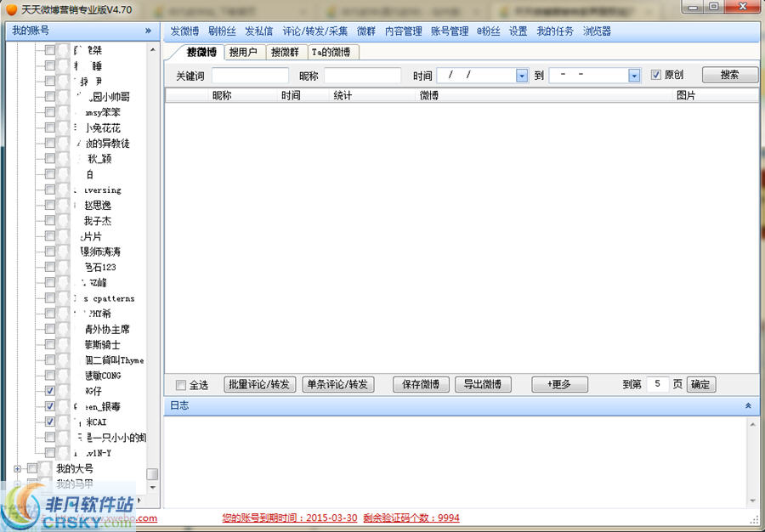
Task: Expand the 我的大号 tree node
Action: [x=18, y=468]
